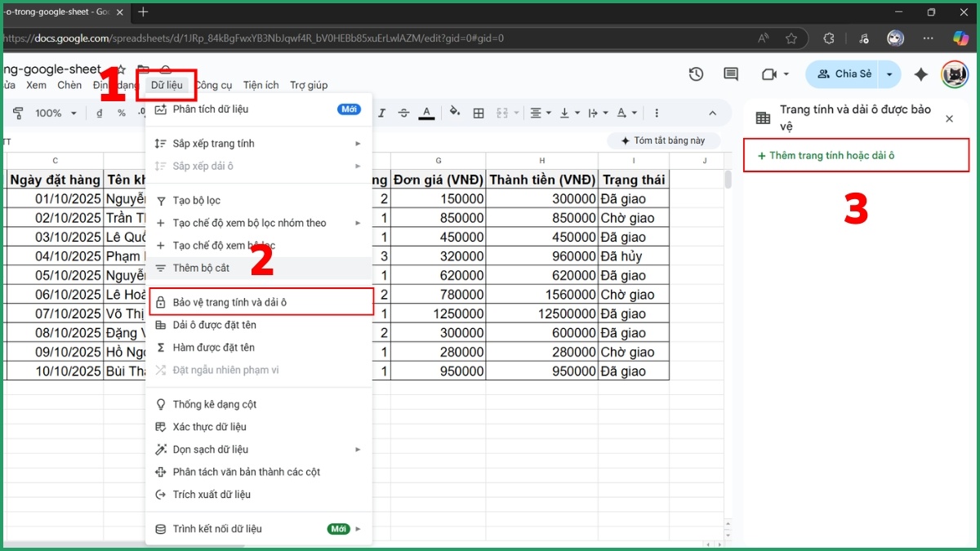Open the Chia Sẻ dropdown arrow
Screen dimensions: 980x551
coord(889,73)
